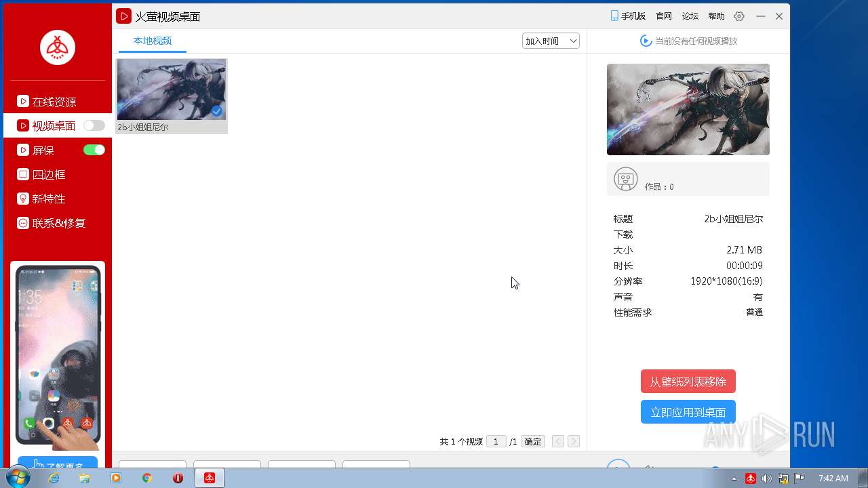868x488 pixels.
Task: Open Chrome from taskbar
Action: click(x=146, y=478)
